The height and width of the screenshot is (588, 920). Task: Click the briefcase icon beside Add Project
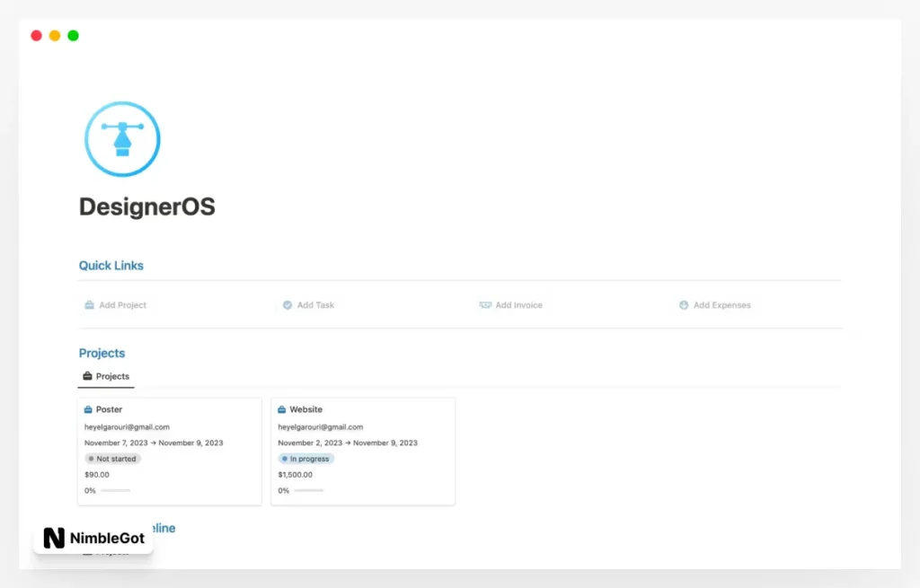click(x=89, y=305)
